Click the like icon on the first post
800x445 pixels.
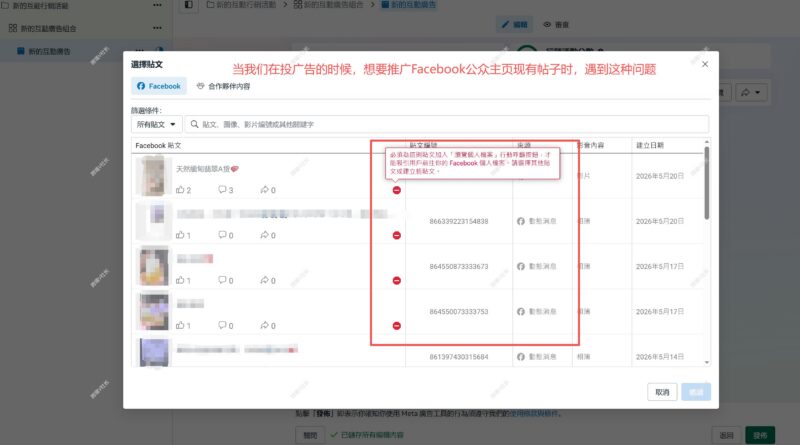coord(180,190)
